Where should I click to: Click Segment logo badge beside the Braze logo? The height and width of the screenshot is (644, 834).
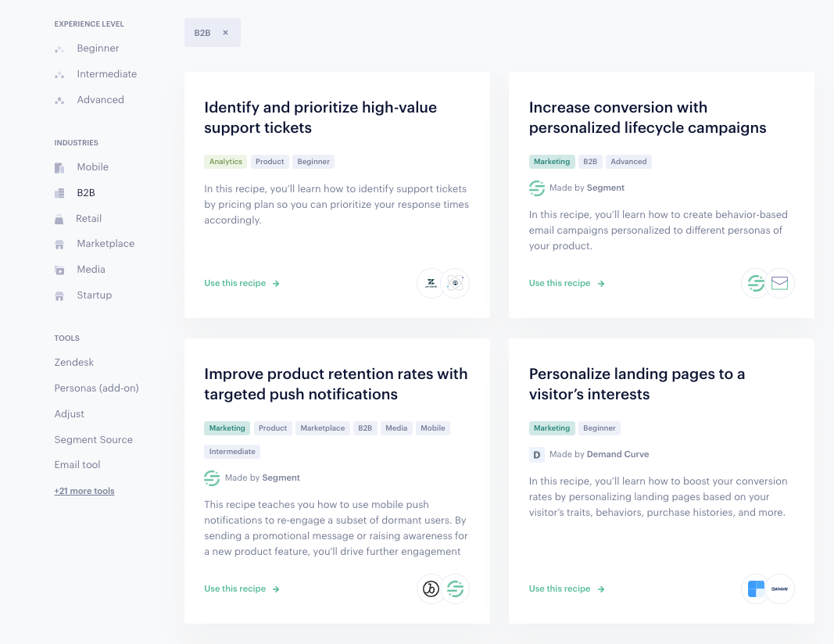455,589
